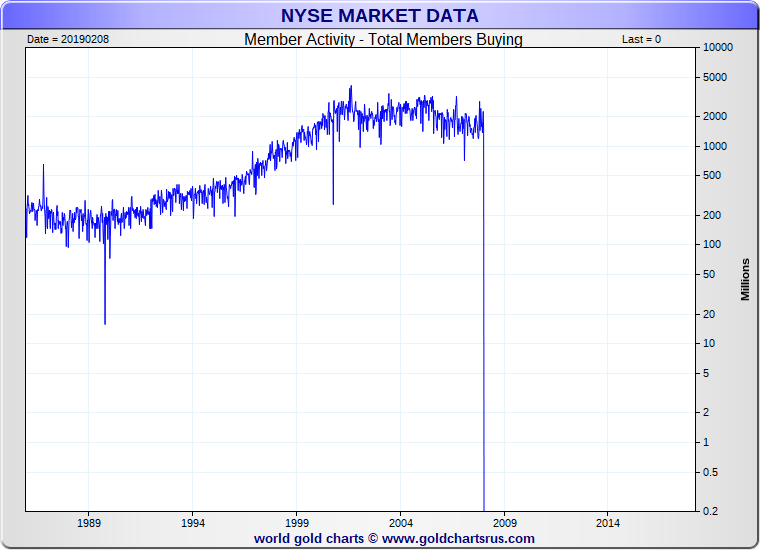
Task: Click the 100 y-axis label
Action: click(712, 245)
